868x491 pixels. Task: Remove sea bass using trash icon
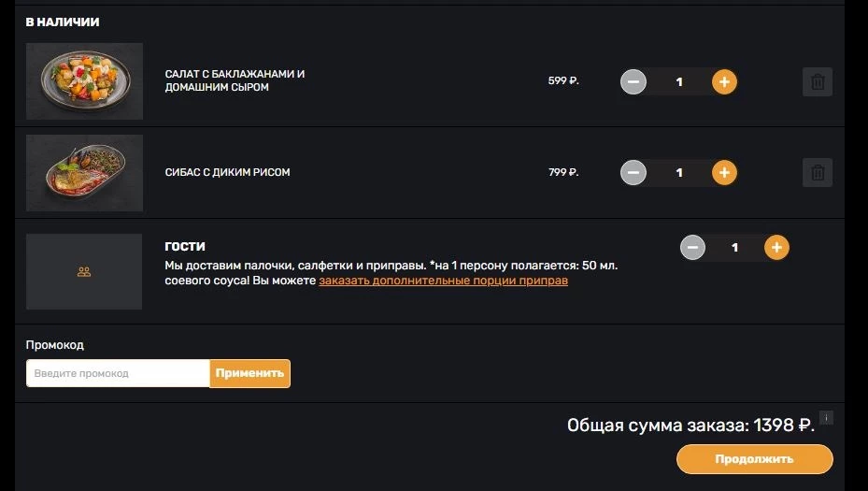(818, 172)
